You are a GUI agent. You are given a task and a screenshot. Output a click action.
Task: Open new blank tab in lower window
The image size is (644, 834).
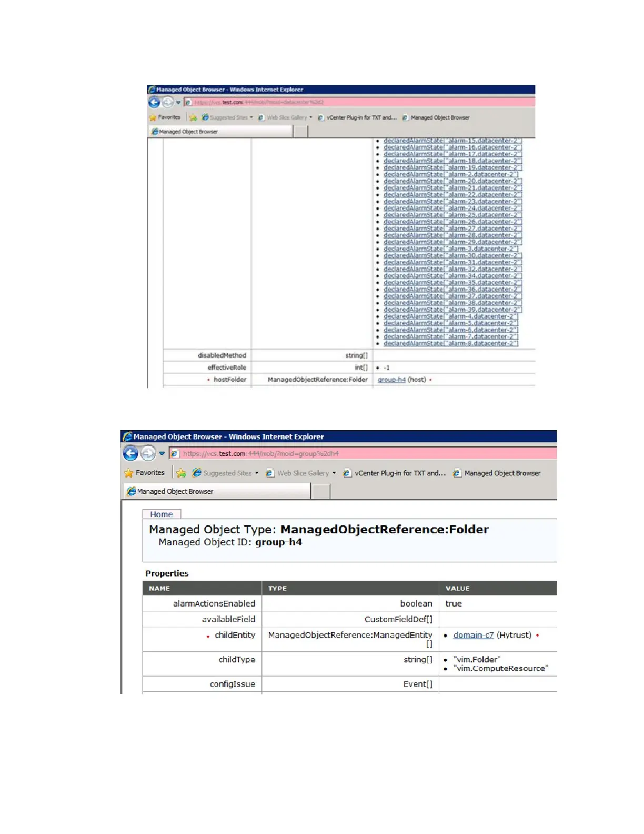pos(321,491)
